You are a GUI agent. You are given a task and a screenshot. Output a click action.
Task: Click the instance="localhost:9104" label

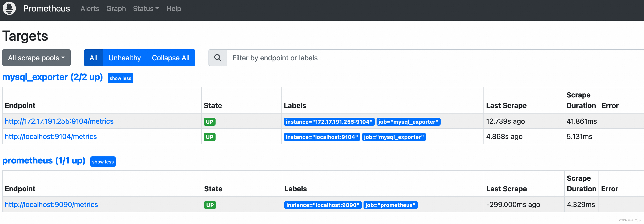click(x=322, y=137)
